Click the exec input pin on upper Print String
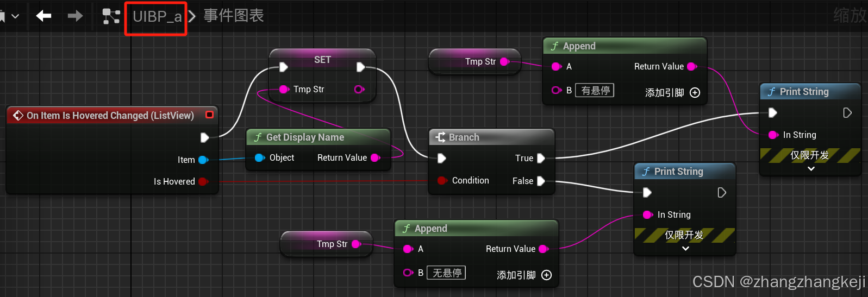Viewport: 868px width, 297px height. tap(772, 112)
